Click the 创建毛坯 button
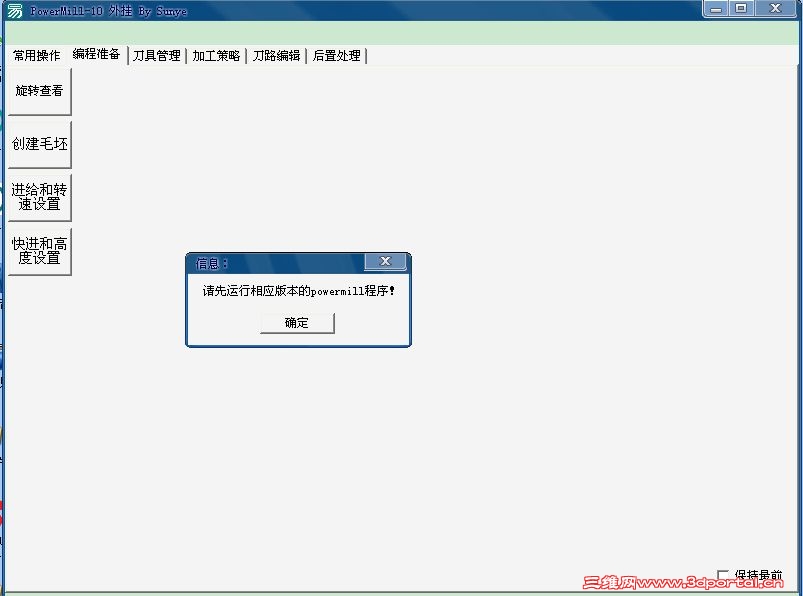Image resolution: width=803 pixels, height=596 pixels. click(x=39, y=144)
